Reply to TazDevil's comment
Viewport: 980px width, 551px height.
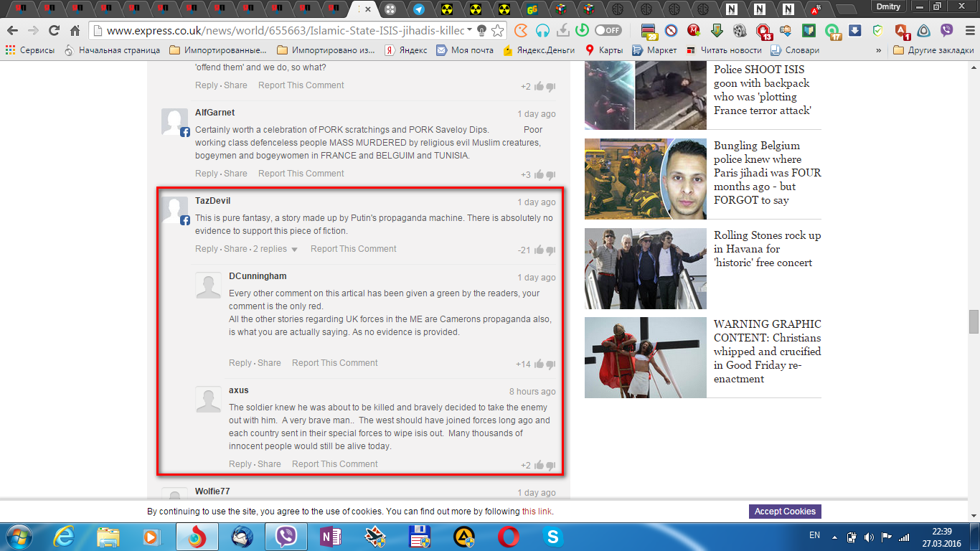click(206, 249)
